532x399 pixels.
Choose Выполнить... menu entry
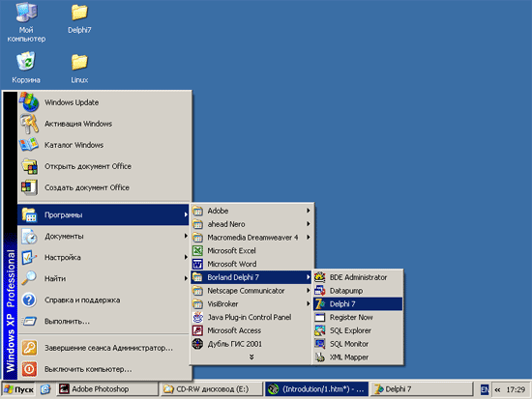[x=104, y=321]
